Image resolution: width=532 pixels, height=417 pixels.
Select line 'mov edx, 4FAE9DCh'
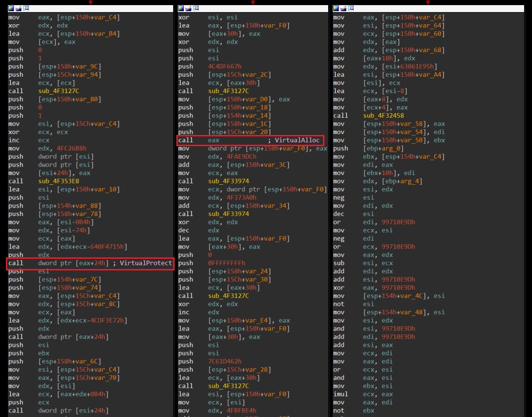217,156
